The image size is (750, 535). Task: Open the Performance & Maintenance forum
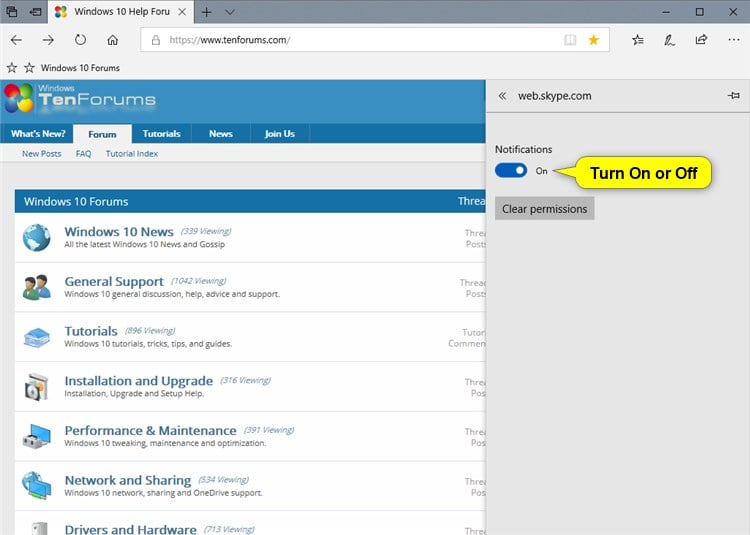pos(150,431)
